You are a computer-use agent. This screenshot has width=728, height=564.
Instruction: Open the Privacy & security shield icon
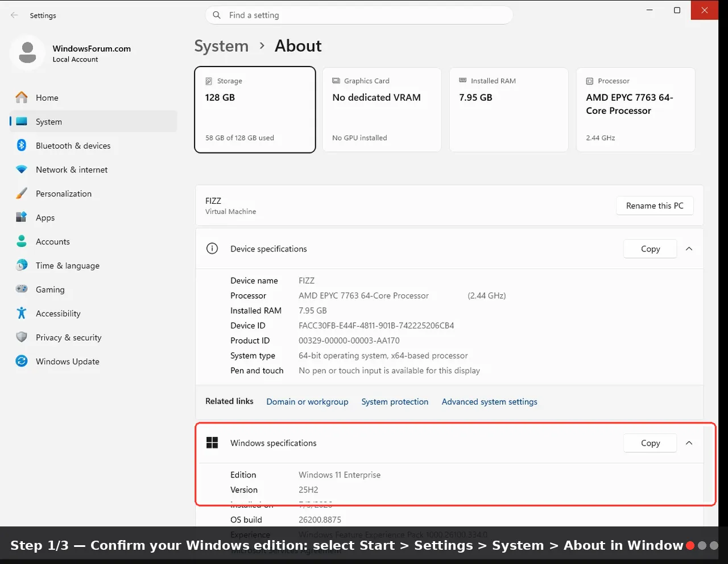tap(22, 337)
